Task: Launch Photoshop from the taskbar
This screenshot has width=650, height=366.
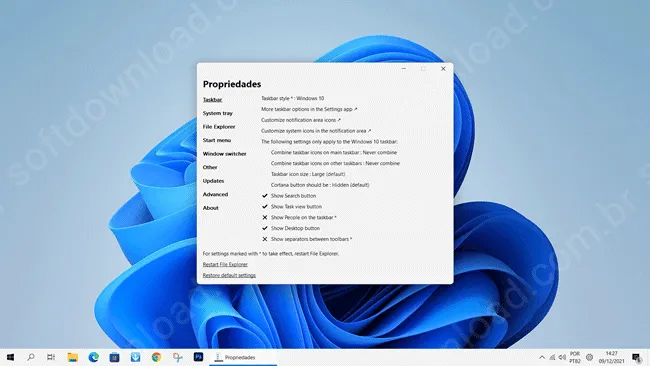Action: pyautogui.click(x=198, y=357)
